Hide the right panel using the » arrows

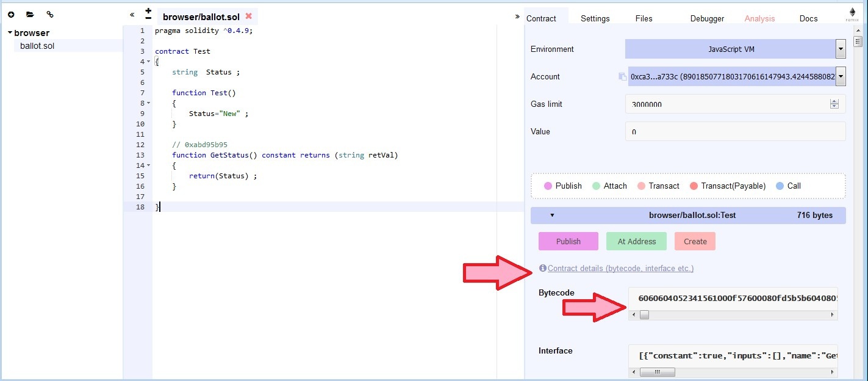[517, 16]
